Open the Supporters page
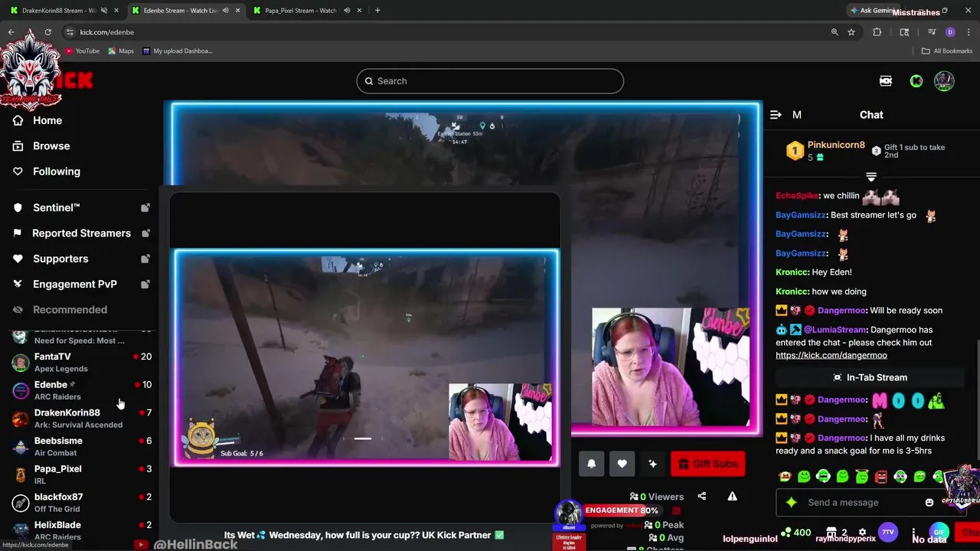Viewport: 980px width, 551px height. (x=51, y=259)
